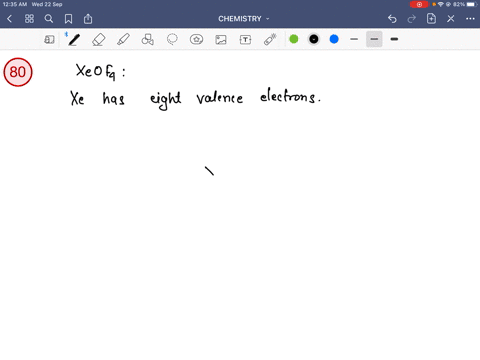Image resolution: width=480 pixels, height=360 pixels.
Task: Tap the handwritten XeOF4 heading
Action: click(100, 72)
